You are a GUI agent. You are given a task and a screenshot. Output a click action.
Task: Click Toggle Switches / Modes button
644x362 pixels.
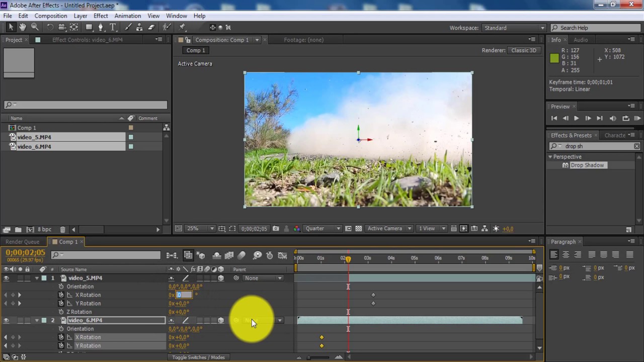click(x=198, y=357)
